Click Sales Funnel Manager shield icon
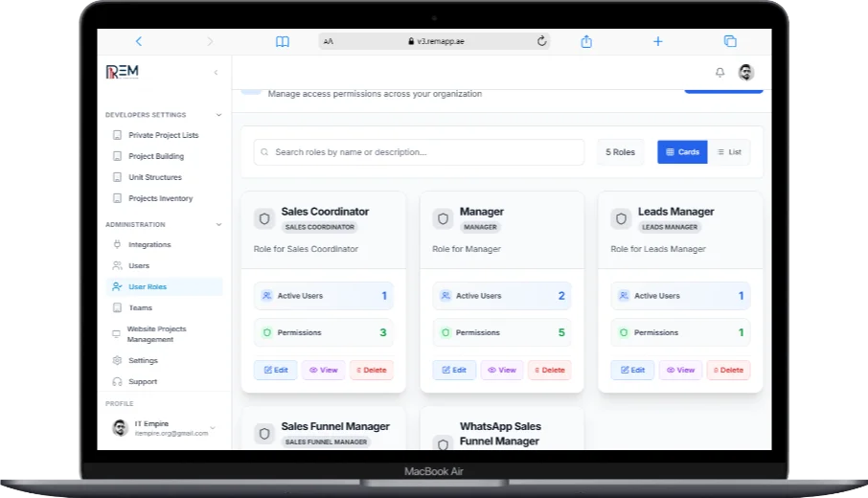The width and height of the screenshot is (868, 498). [x=264, y=434]
